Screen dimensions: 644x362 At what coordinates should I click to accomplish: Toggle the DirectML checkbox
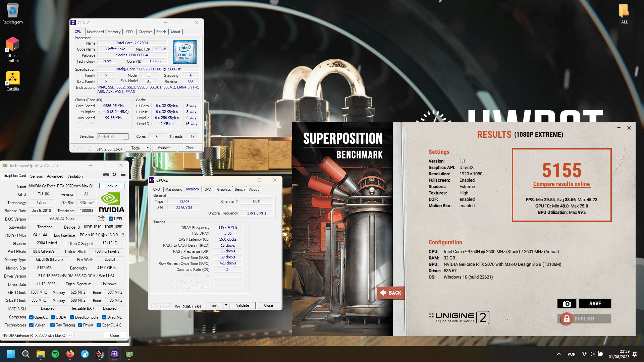[104, 317]
